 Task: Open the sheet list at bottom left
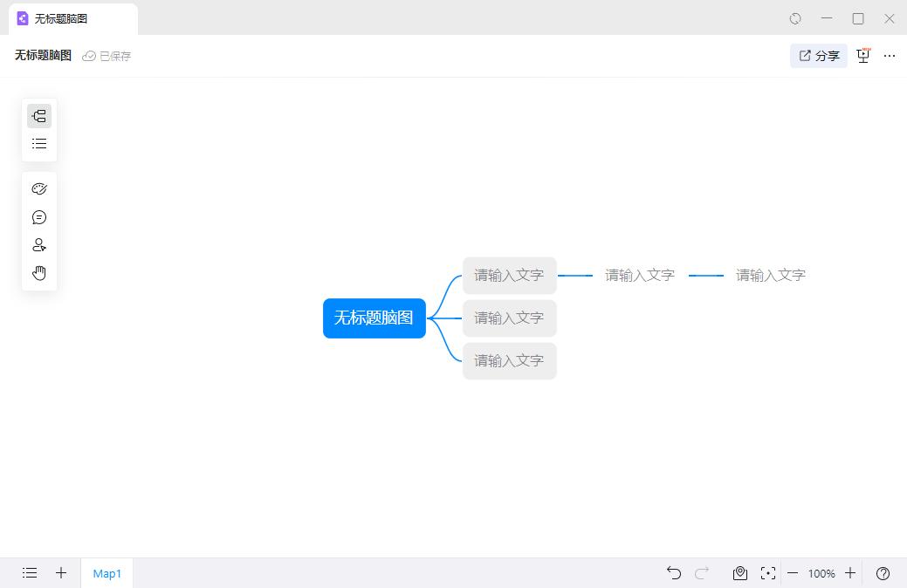coord(30,573)
